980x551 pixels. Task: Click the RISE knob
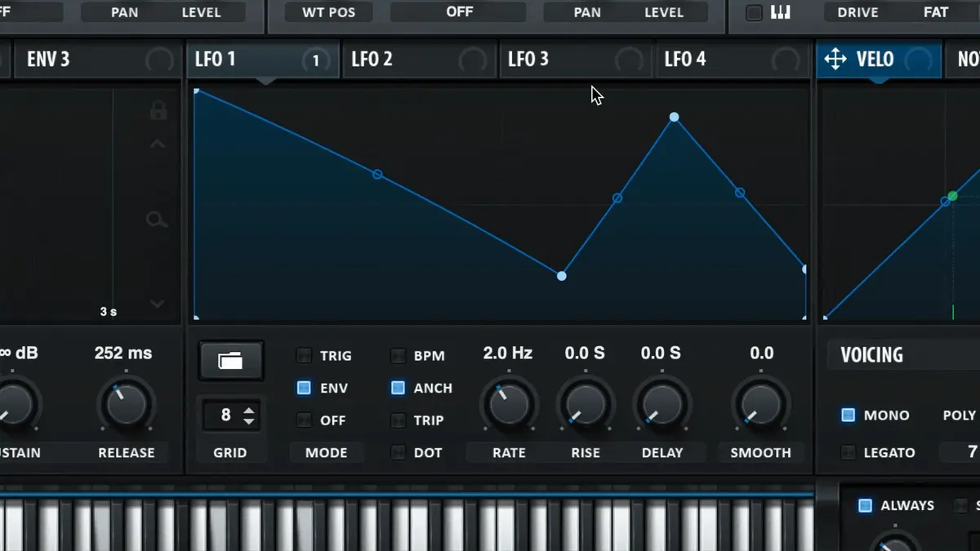click(x=586, y=403)
